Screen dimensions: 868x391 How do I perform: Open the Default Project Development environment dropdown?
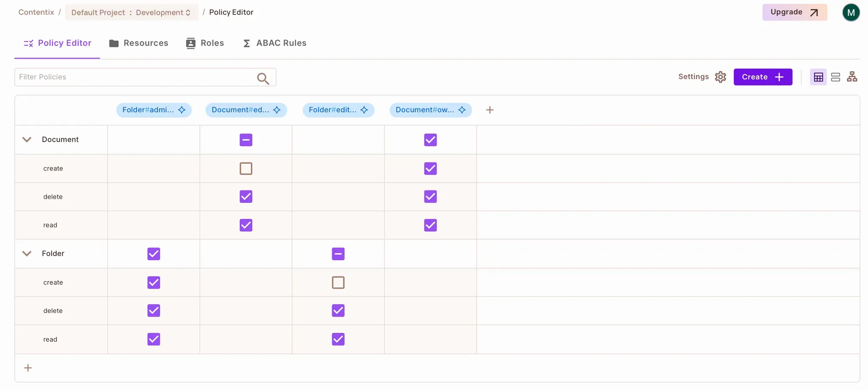click(x=131, y=12)
